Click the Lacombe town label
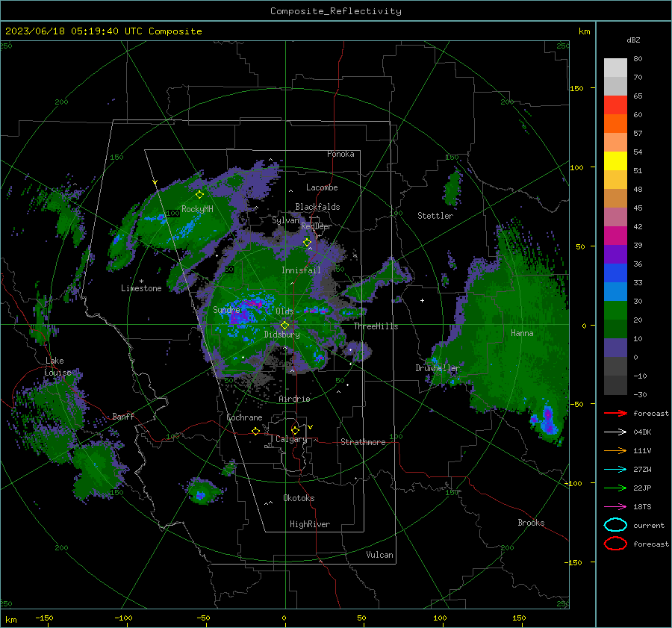672x628 pixels. [322, 187]
